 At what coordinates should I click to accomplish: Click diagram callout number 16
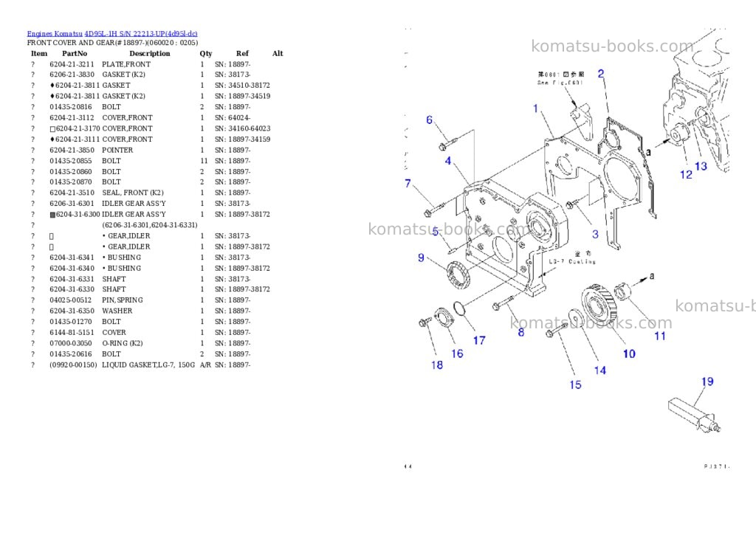pos(457,353)
